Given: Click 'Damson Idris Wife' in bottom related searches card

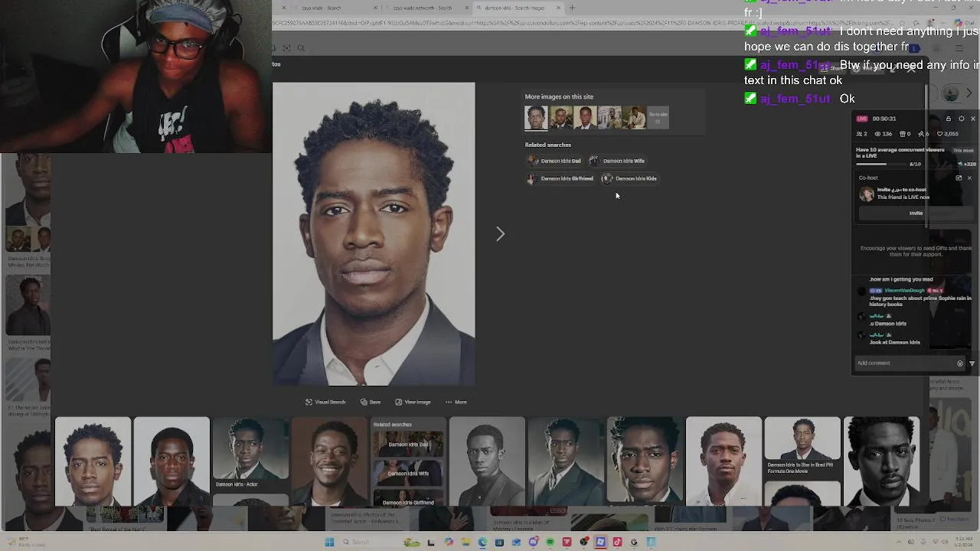Looking at the screenshot, I should (407, 473).
